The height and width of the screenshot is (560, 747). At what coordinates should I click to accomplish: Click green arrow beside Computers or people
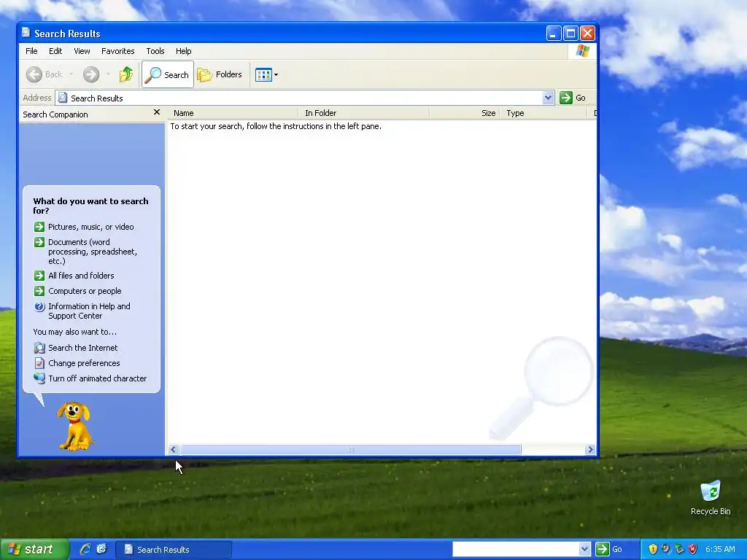pyautogui.click(x=39, y=291)
